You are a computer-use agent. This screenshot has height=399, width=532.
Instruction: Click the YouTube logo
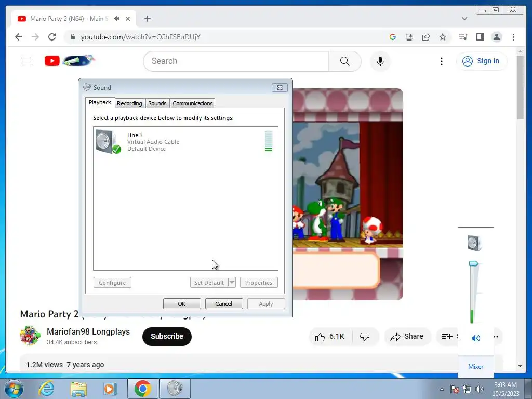(x=70, y=61)
